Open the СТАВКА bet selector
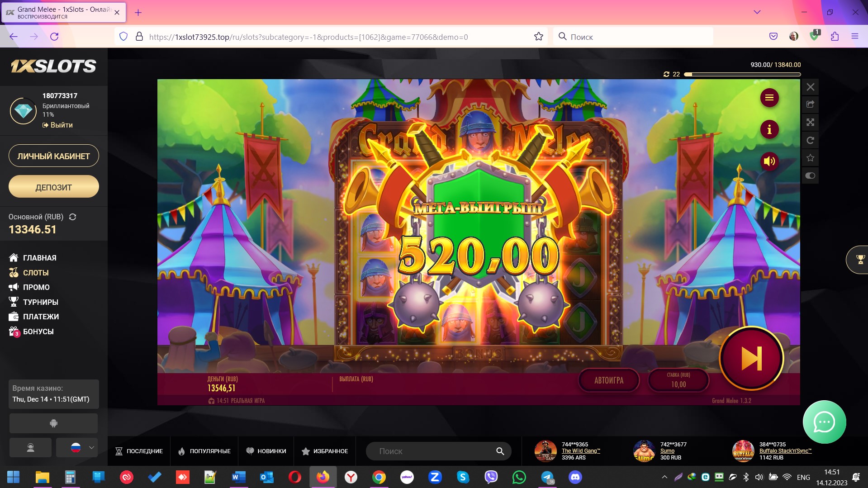Viewport: 868px width, 488px height. pyautogui.click(x=678, y=380)
